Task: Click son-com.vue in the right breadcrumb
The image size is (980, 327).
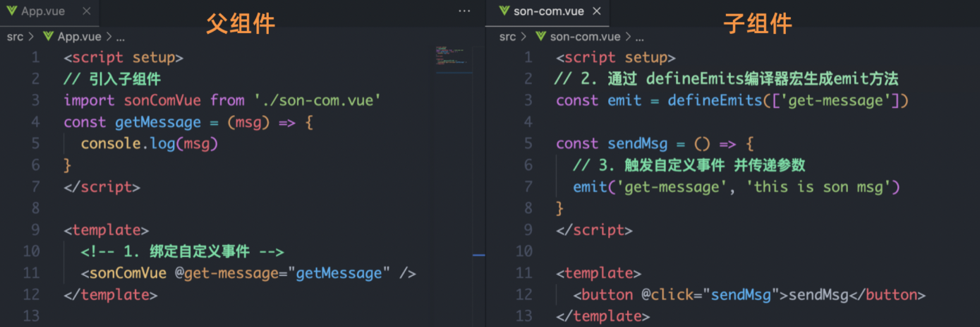Action: 585,37
